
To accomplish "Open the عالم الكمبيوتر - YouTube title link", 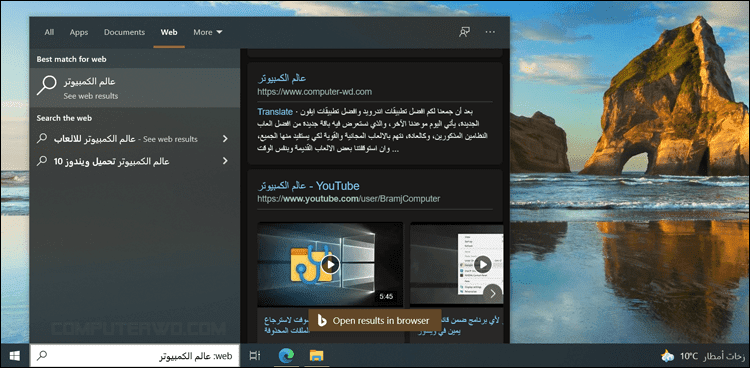I will (309, 186).
